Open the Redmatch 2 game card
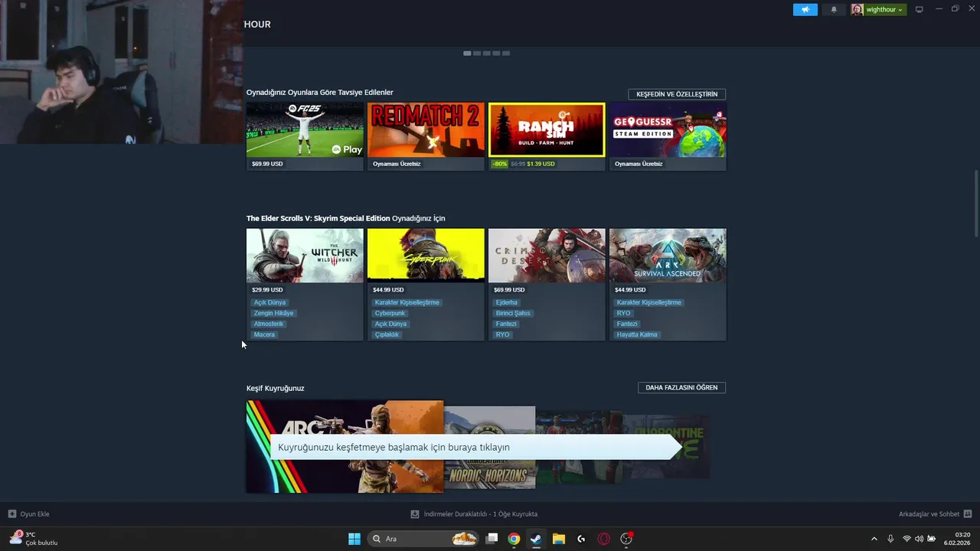 click(x=426, y=136)
